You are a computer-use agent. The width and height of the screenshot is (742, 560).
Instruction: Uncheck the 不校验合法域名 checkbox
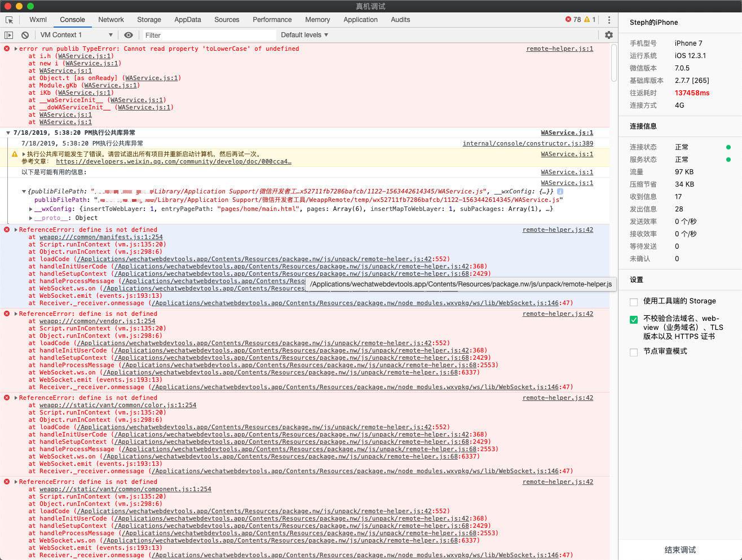click(x=634, y=320)
